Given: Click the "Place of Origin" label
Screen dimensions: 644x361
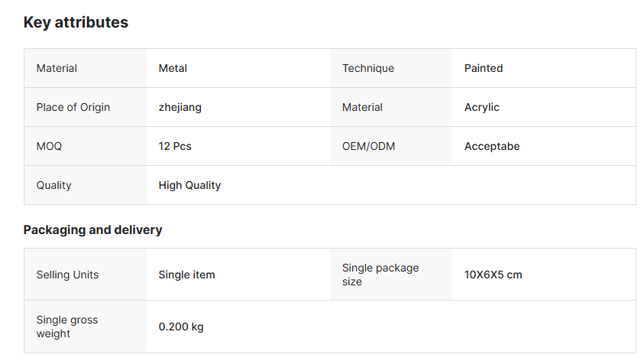Looking at the screenshot, I should click(x=73, y=107).
